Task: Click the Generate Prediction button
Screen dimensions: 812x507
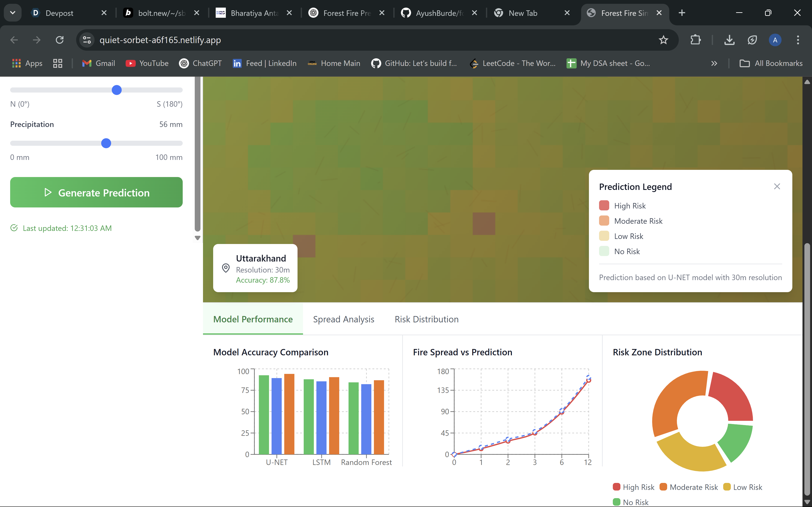Action: pos(96,192)
